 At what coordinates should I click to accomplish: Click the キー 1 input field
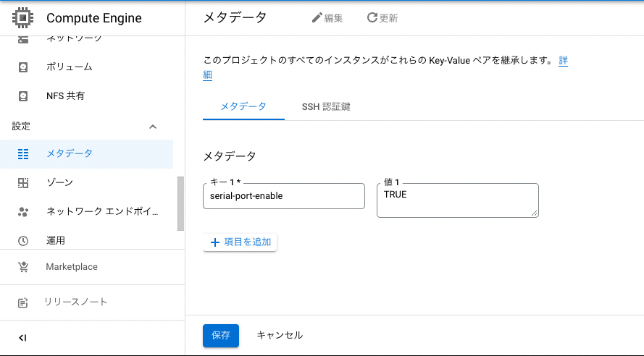284,196
